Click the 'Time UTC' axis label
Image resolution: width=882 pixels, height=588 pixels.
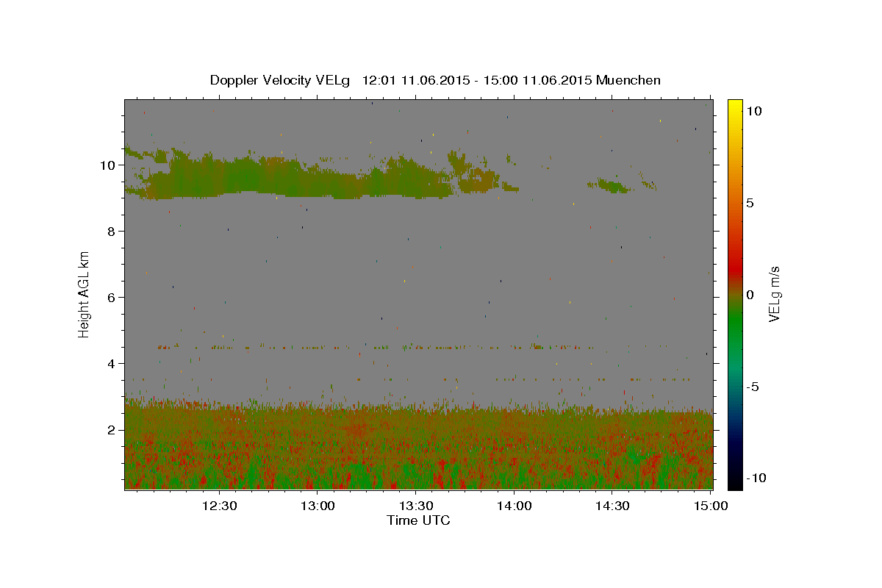(418, 520)
